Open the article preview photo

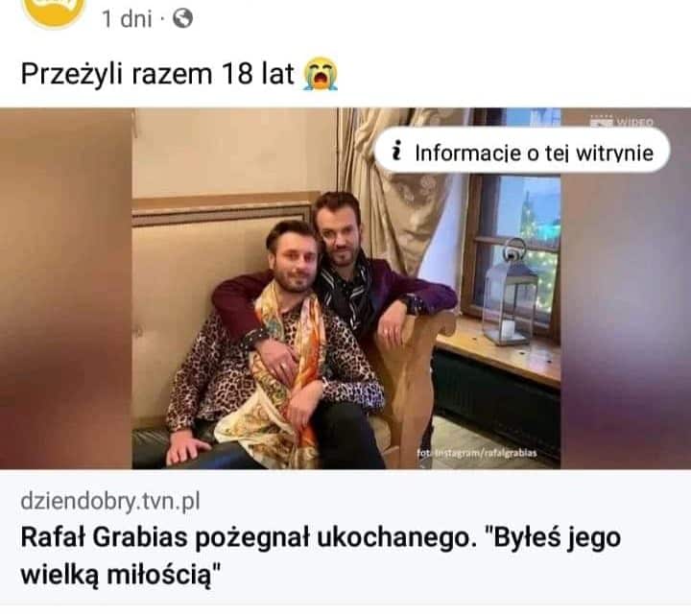pyautogui.click(x=345, y=289)
